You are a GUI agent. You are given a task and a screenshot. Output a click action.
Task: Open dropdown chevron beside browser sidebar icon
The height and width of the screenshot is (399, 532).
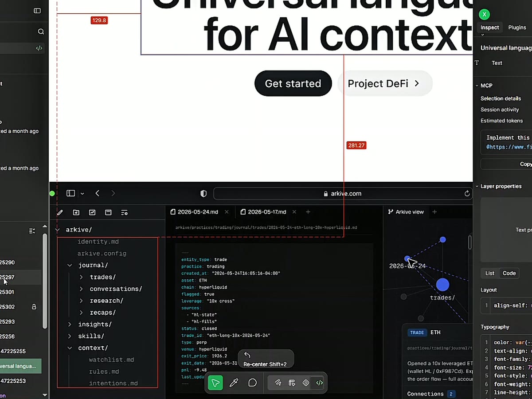point(82,194)
